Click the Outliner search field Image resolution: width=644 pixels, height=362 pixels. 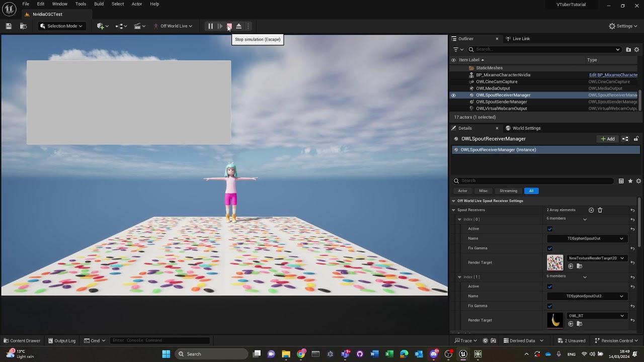(544, 49)
